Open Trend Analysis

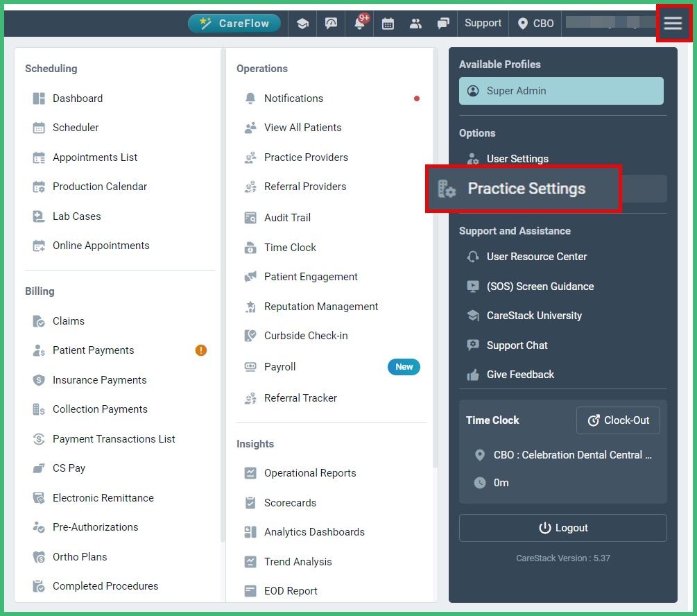(298, 562)
